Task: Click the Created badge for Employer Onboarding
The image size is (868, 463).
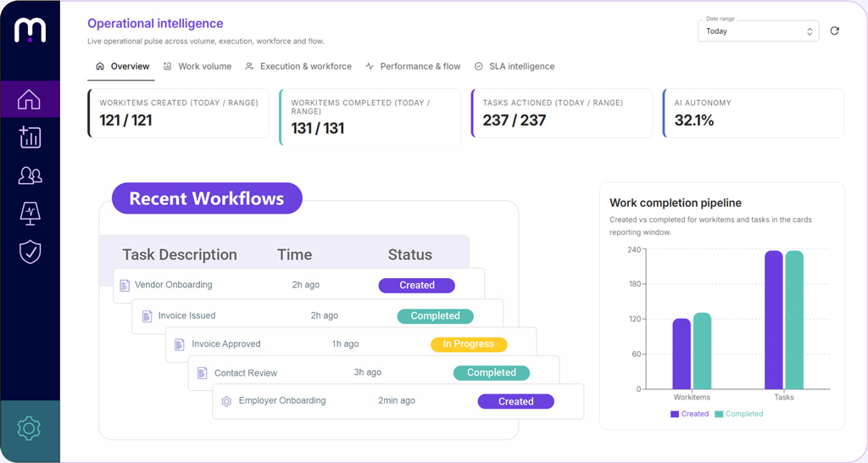Action: [x=516, y=402]
